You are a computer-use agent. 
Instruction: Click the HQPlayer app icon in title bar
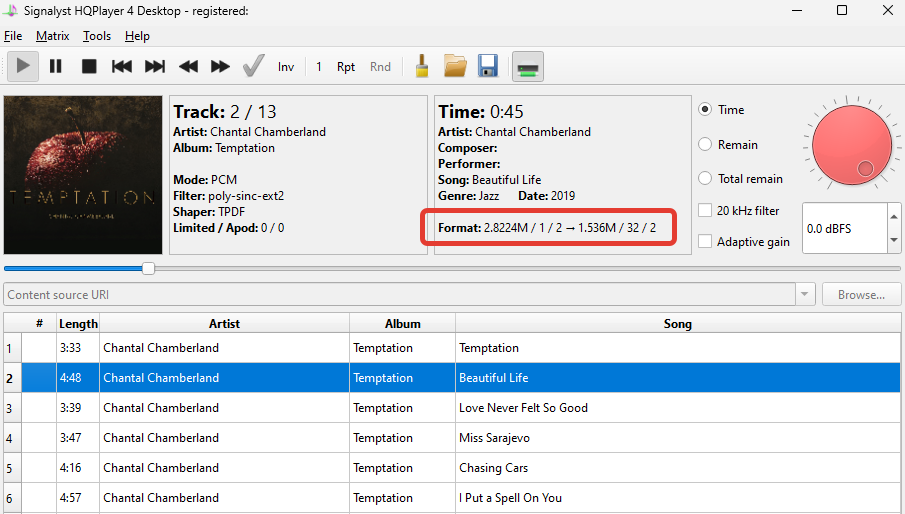point(10,10)
